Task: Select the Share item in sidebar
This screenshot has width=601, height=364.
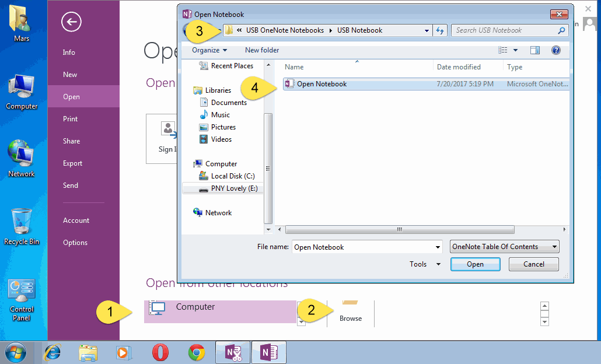Action: (71, 141)
